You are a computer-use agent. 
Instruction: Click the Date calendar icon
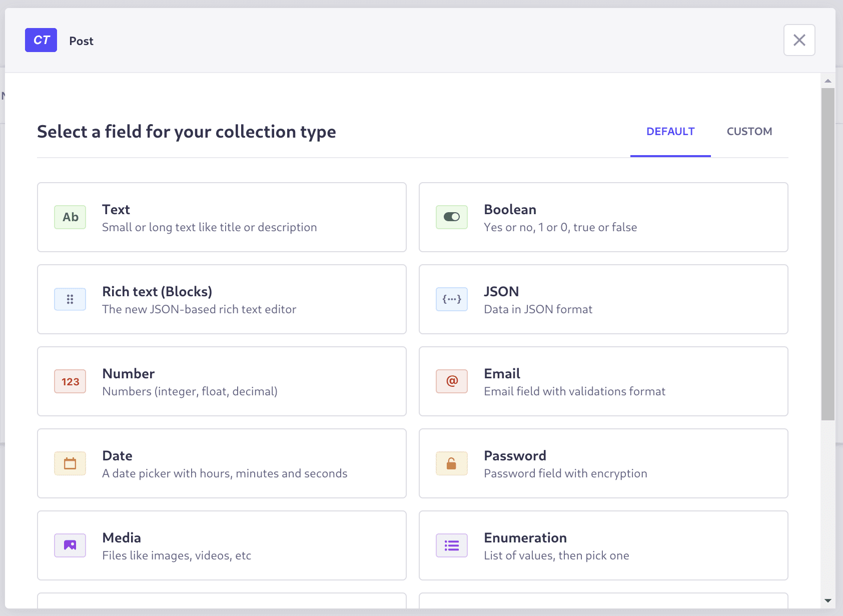[x=70, y=463]
